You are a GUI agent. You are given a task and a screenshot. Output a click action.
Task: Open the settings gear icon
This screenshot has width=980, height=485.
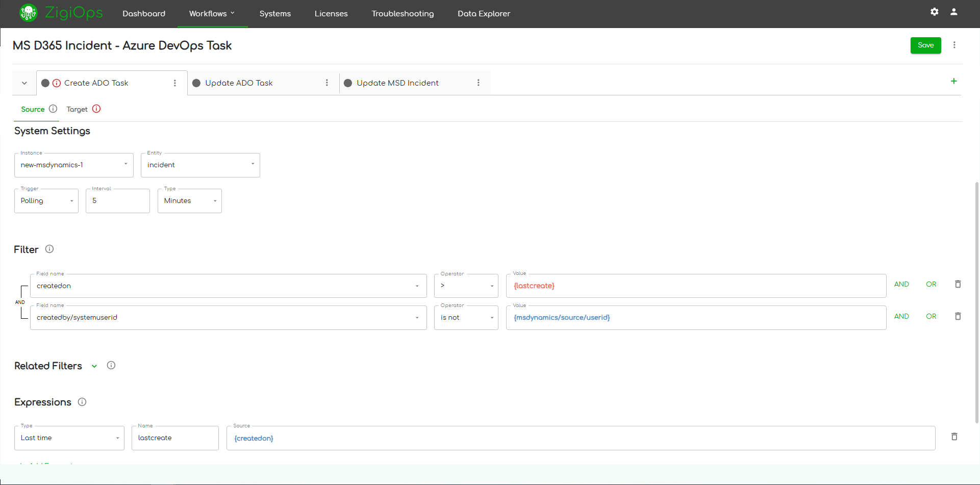(934, 12)
